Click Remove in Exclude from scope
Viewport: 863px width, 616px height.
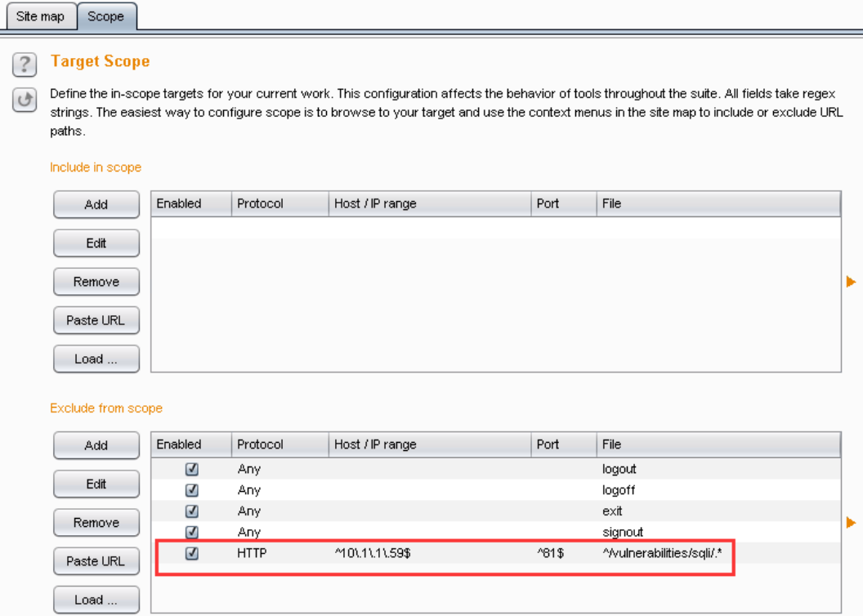point(96,523)
